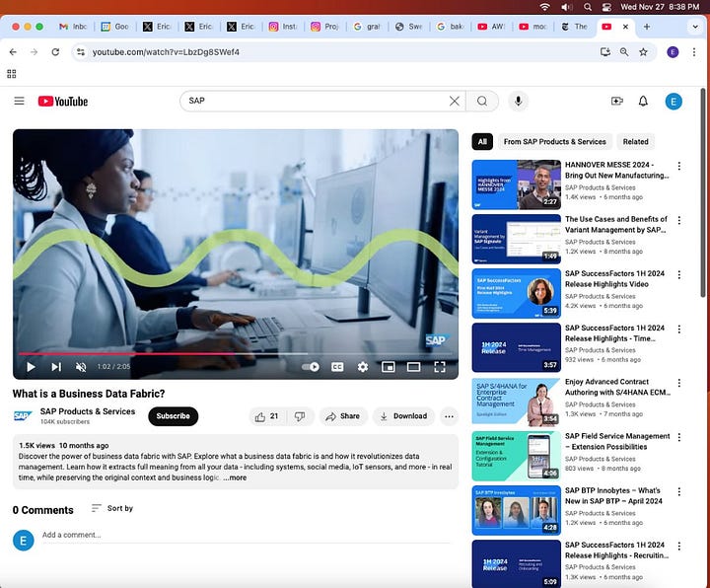Open options for HANNOVER MESSE 2024 video

pos(678,166)
